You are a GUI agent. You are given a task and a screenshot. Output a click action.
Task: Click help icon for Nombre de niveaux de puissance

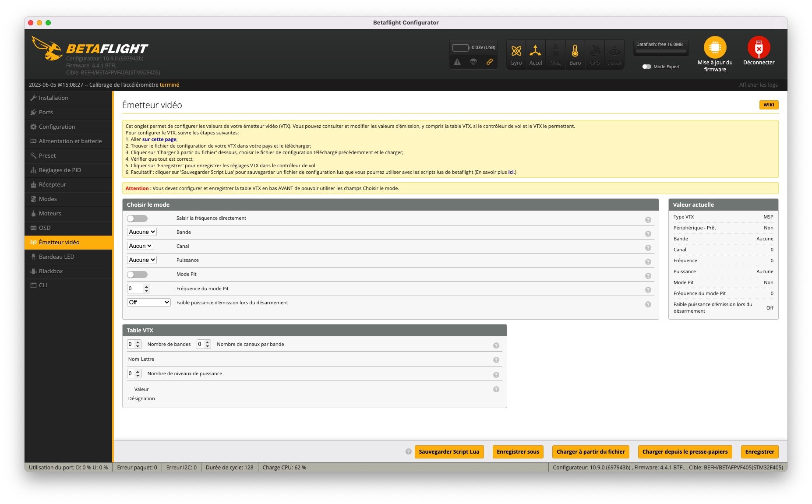click(496, 375)
